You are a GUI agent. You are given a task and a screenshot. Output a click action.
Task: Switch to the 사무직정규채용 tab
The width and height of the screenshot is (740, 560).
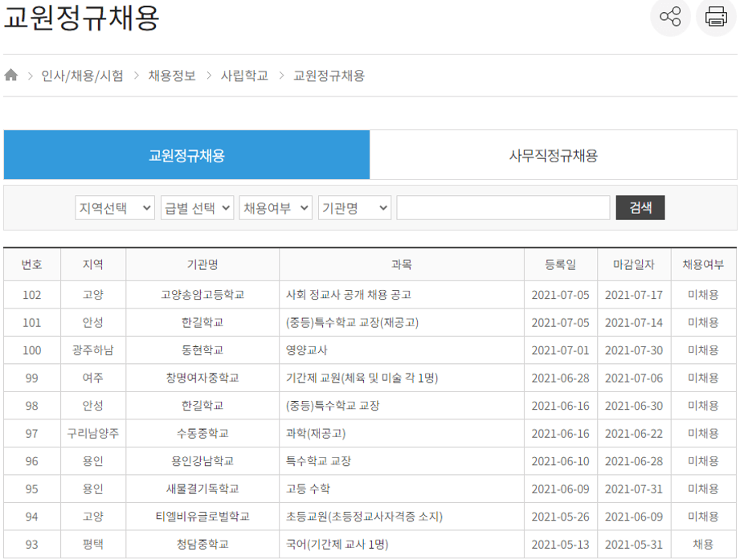click(x=553, y=155)
